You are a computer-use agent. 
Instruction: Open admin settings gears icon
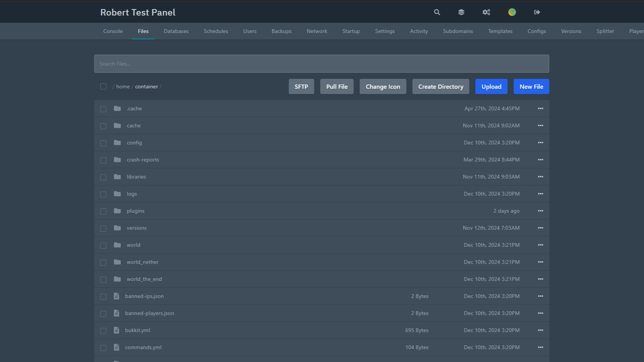click(486, 12)
